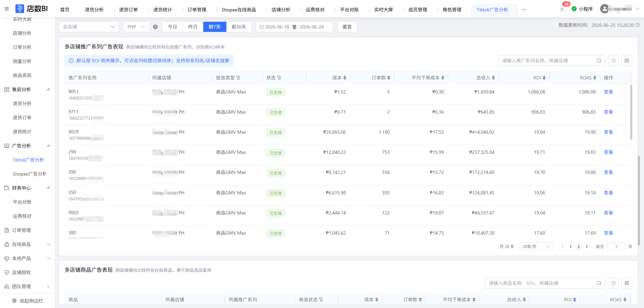Screen dimensions: 644x308
Task: Click the 重置 reset button
Action: click(x=347, y=27)
